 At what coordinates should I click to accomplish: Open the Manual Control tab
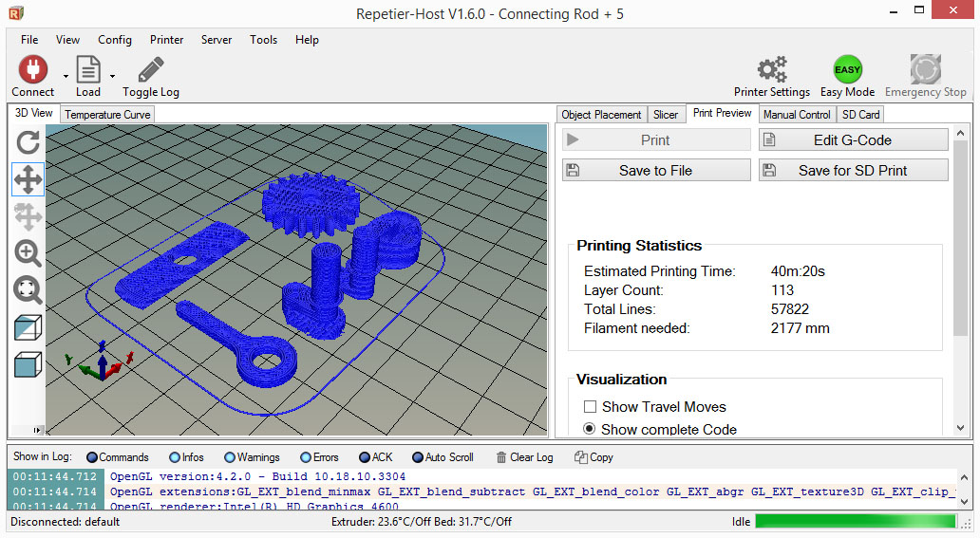(x=797, y=115)
